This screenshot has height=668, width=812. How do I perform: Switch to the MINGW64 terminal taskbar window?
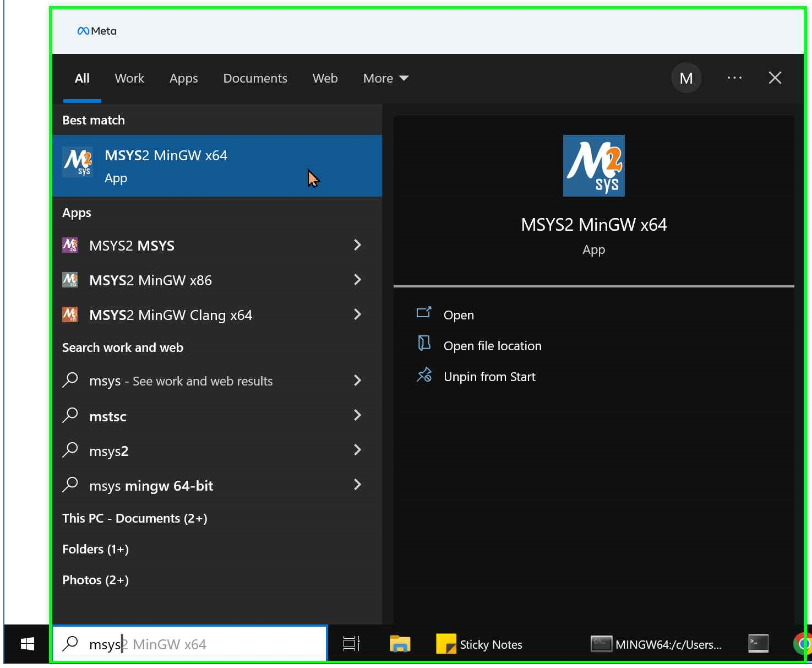(656, 644)
